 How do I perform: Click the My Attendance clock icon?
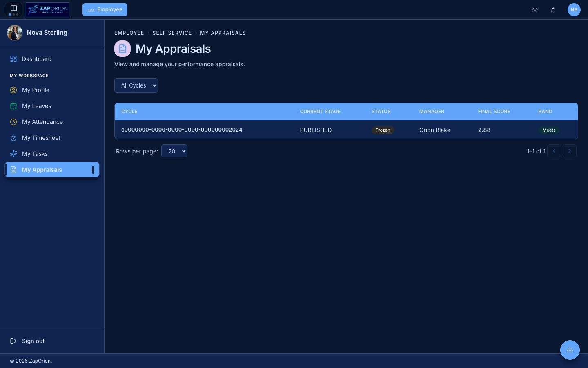(x=13, y=122)
